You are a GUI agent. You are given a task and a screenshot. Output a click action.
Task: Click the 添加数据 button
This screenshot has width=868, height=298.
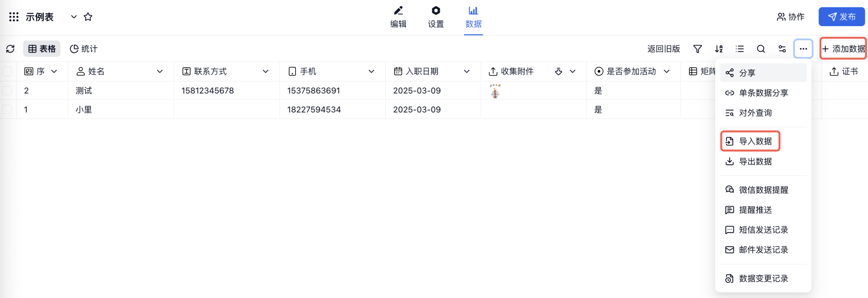pos(843,49)
